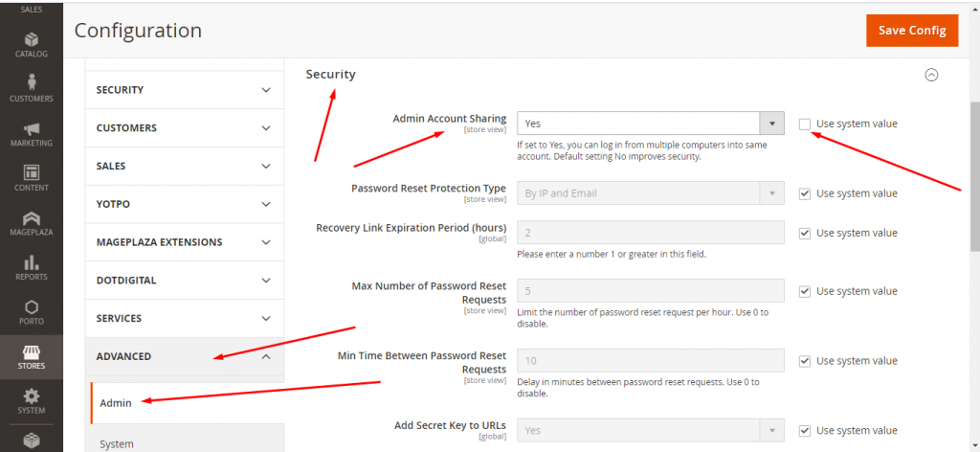Open the Customers sidebar icon
The height and width of the screenshot is (452, 980).
point(32,88)
